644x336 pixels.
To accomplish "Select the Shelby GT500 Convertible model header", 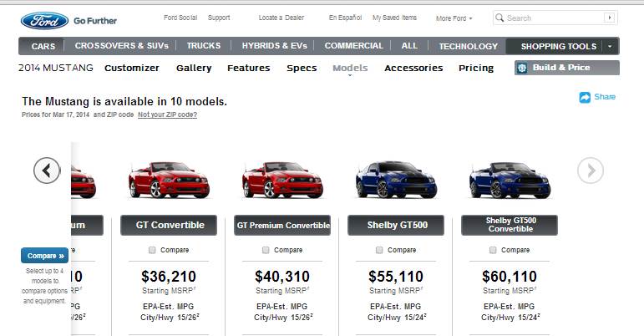I will pyautogui.click(x=510, y=225).
